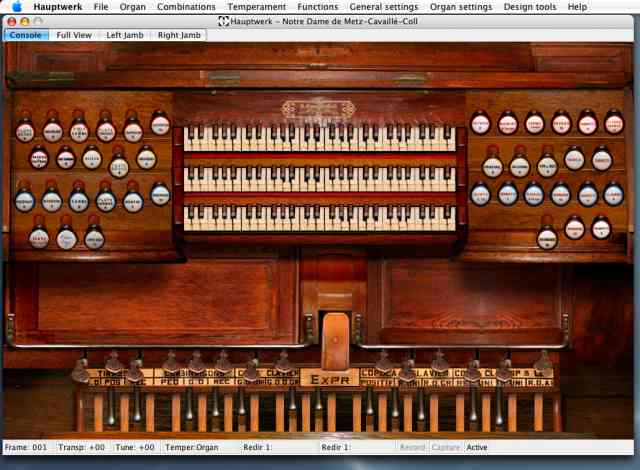Viewport: 640px width, 470px height.
Task: Click the EXPR expression pedal
Action: tap(336, 341)
